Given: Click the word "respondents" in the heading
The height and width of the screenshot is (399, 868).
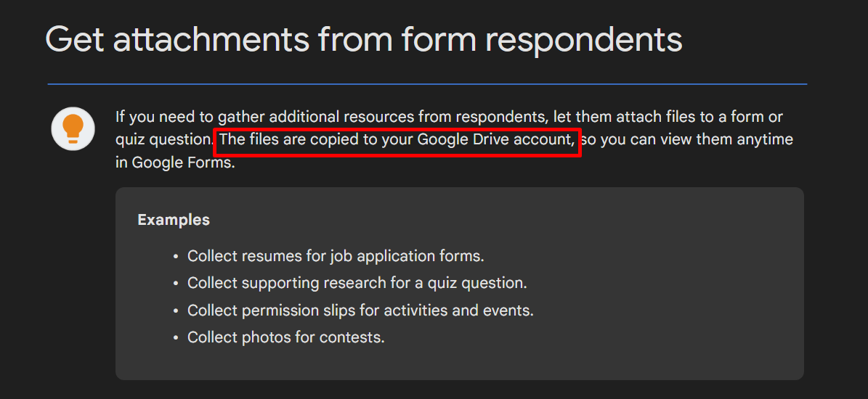Looking at the screenshot, I should tap(583, 39).
